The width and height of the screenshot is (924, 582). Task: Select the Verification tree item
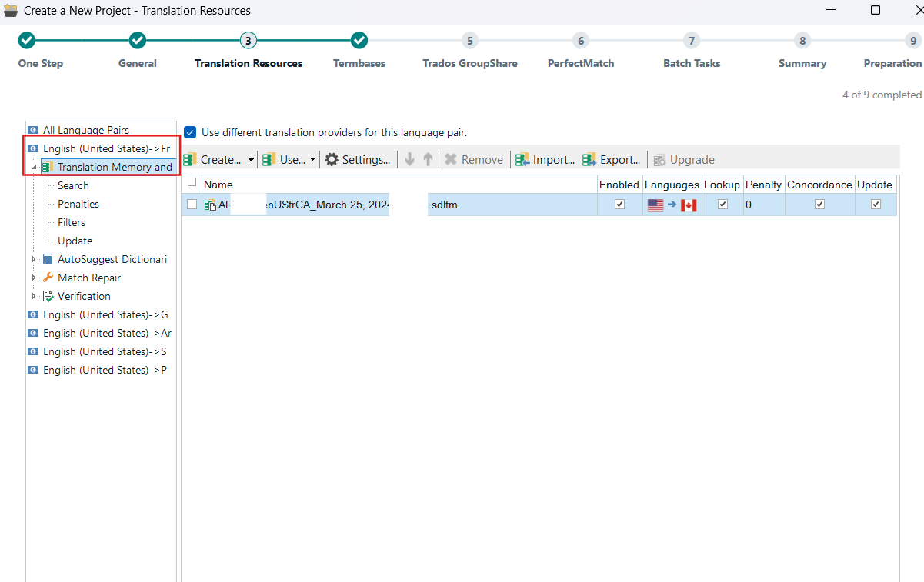84,296
